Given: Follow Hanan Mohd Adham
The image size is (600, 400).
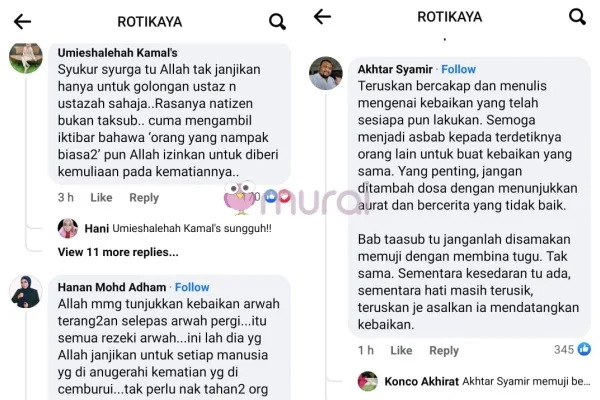Looking at the screenshot, I should [192, 287].
